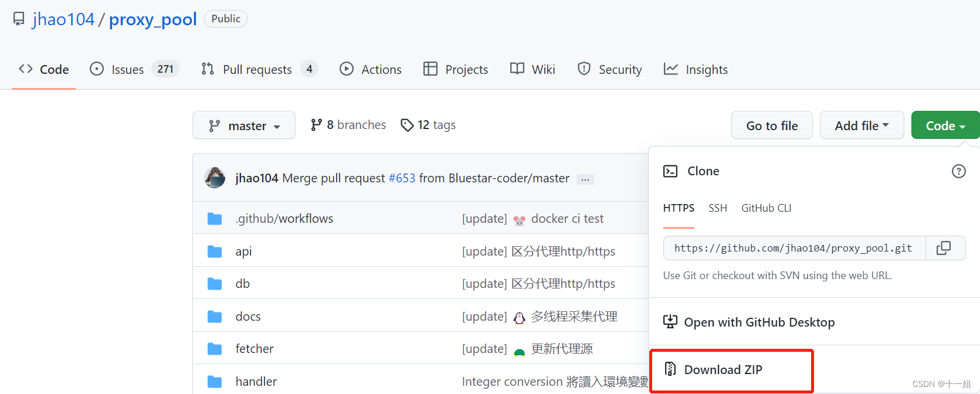Click jhao104's avatar thumbnail in commit row
This screenshot has height=394, width=980.
coord(215,177)
